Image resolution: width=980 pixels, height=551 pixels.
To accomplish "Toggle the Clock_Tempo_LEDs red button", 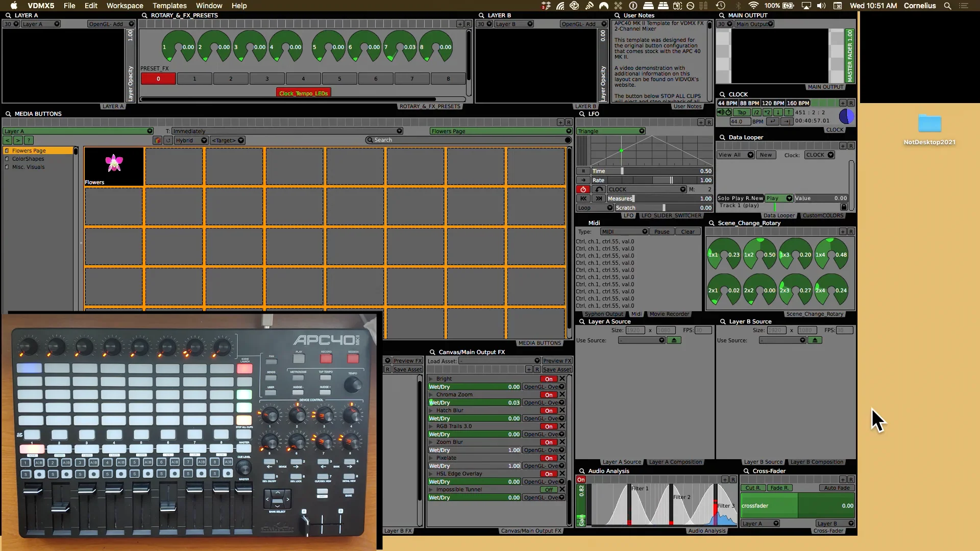I will click(x=304, y=93).
